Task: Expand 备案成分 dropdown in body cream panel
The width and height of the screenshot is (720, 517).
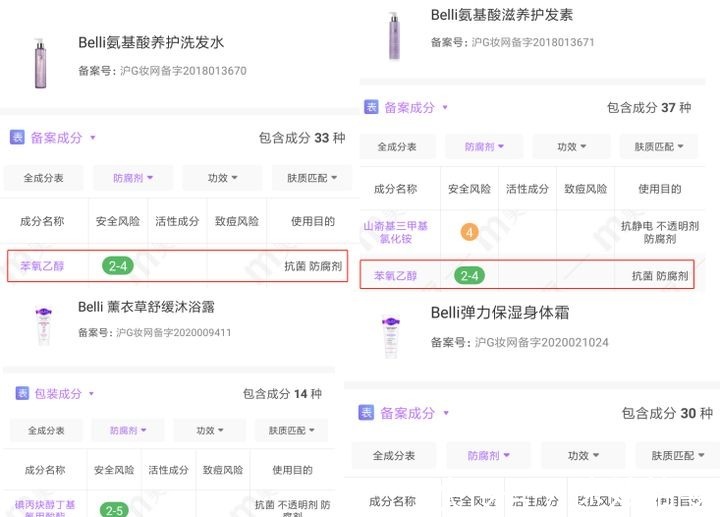Action: (446, 413)
